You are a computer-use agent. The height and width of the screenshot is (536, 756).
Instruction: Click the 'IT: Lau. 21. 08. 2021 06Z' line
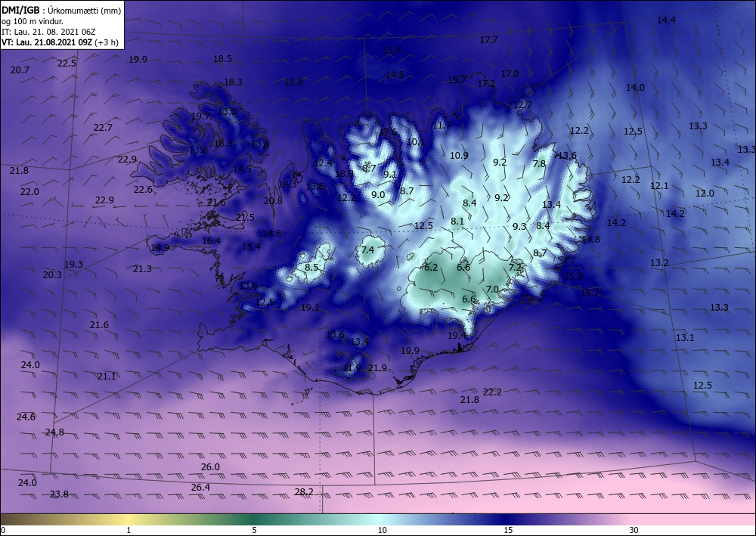coord(48,32)
